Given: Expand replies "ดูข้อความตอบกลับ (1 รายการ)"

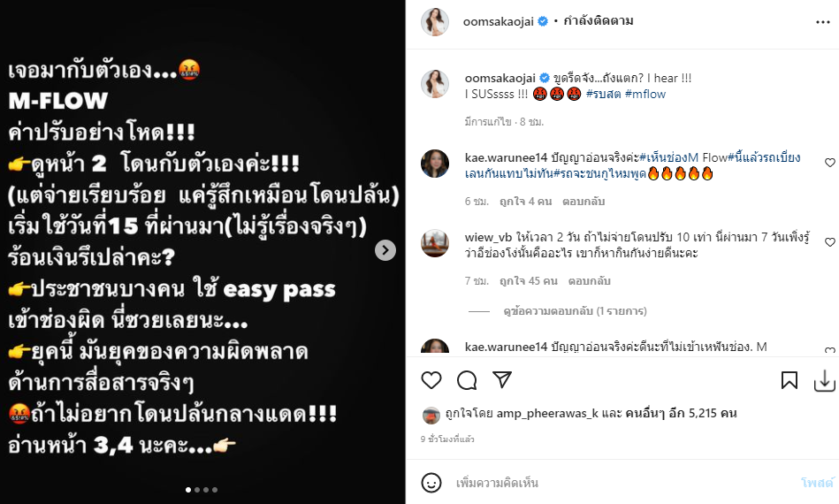Looking at the screenshot, I should (576, 311).
